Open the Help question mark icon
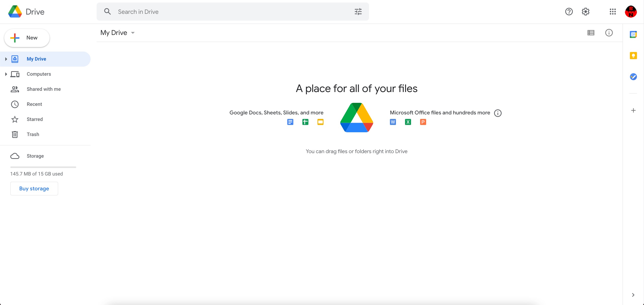This screenshot has width=644, height=305. [569, 12]
